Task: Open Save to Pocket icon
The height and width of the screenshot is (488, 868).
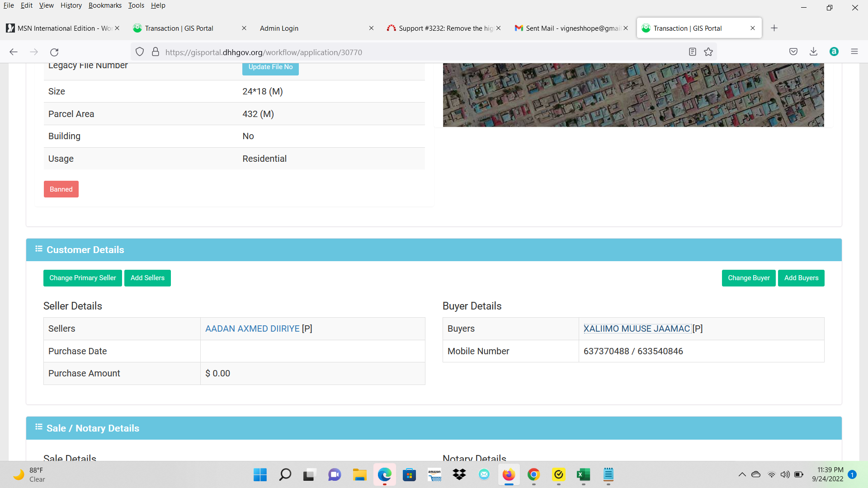Action: (793, 52)
